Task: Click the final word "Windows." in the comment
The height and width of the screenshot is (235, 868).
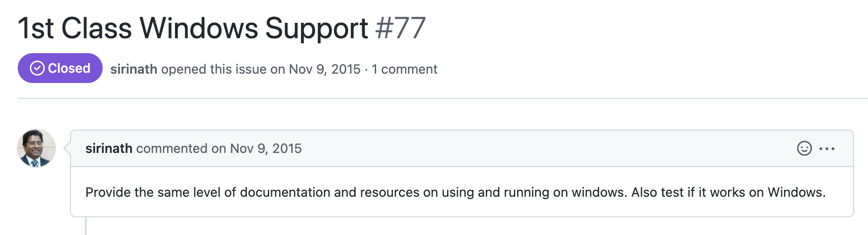Action: coord(797,192)
